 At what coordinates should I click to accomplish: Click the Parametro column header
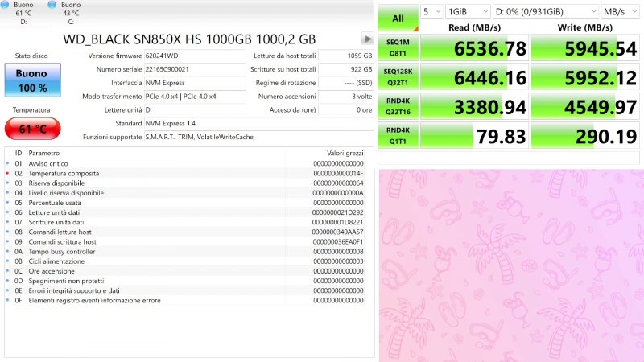44,153
